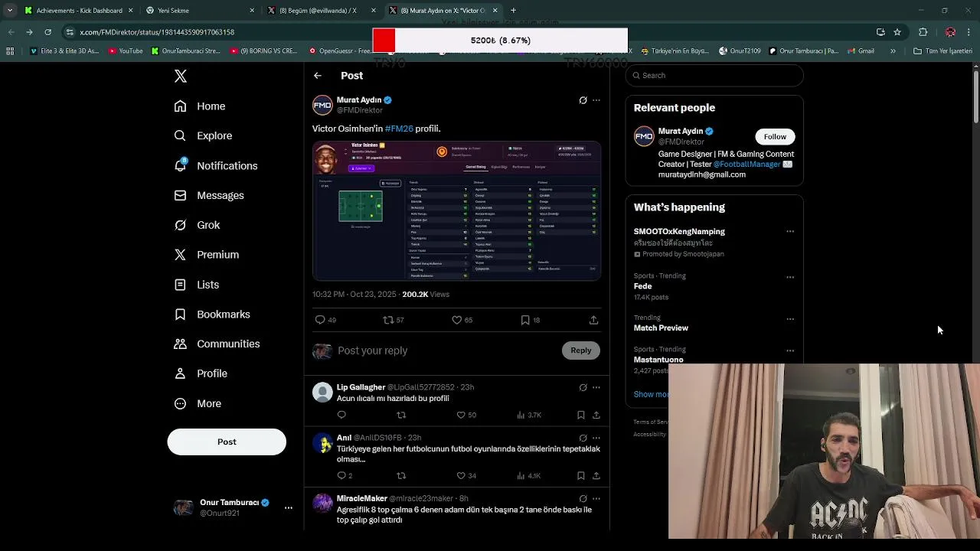Open the Fede trending topic
The width and height of the screenshot is (980, 551).
click(x=642, y=286)
